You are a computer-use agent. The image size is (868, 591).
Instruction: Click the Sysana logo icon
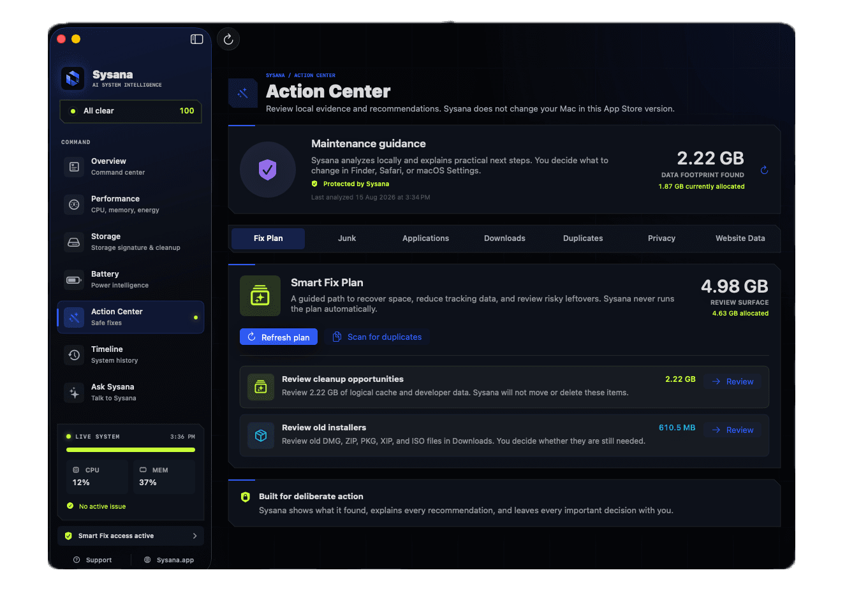[73, 78]
